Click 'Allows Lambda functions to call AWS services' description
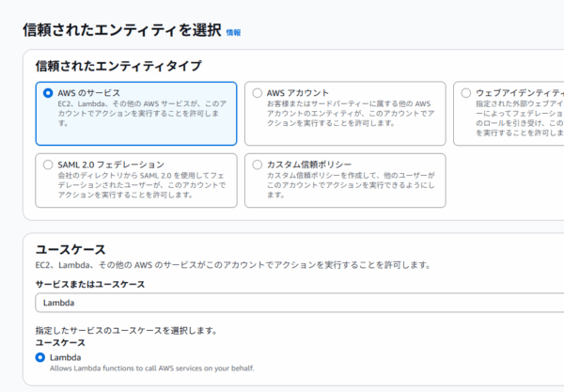This screenshot has height=392, width=564. (151, 368)
